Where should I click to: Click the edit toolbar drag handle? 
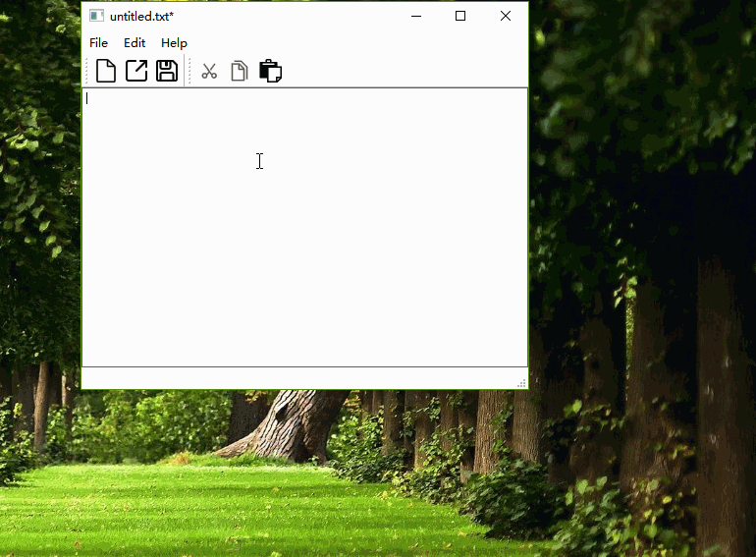click(189, 71)
